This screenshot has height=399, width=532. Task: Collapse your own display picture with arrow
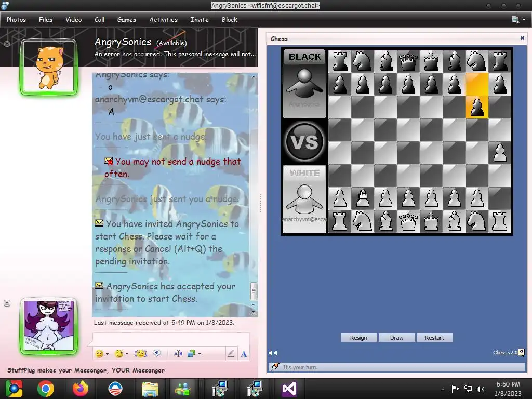(7, 303)
